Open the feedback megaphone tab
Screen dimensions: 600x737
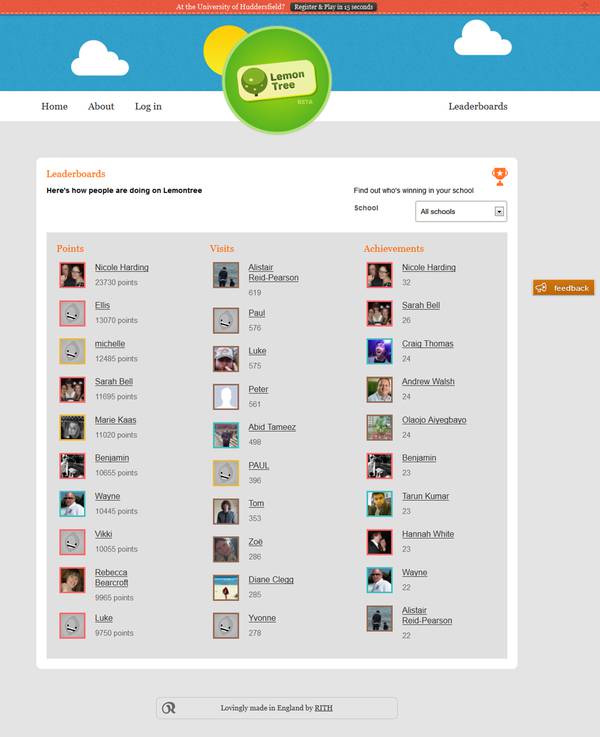tap(563, 288)
